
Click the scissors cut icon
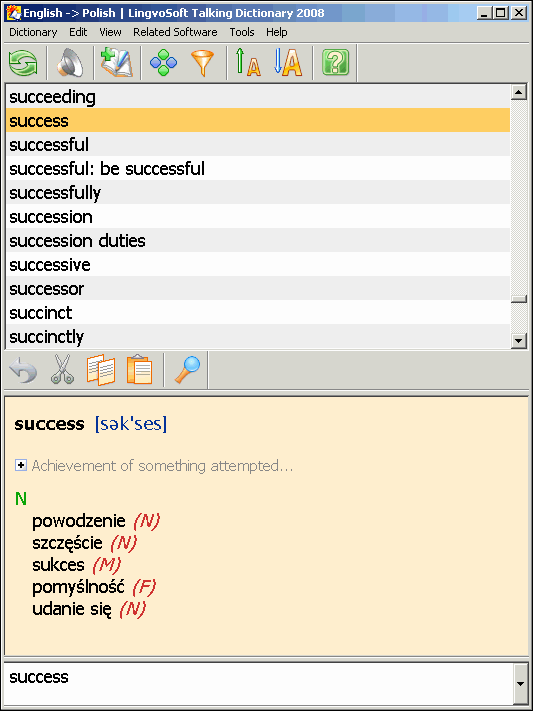point(62,370)
